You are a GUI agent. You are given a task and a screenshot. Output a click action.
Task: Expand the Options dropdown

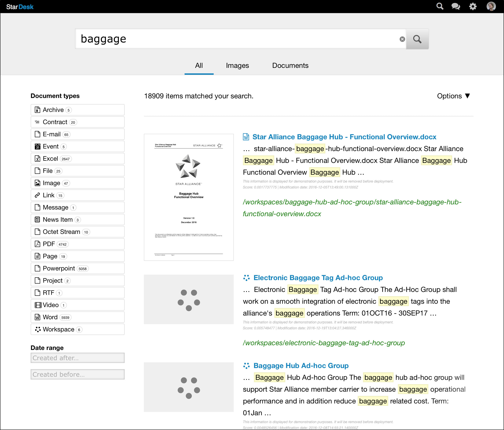click(x=453, y=96)
